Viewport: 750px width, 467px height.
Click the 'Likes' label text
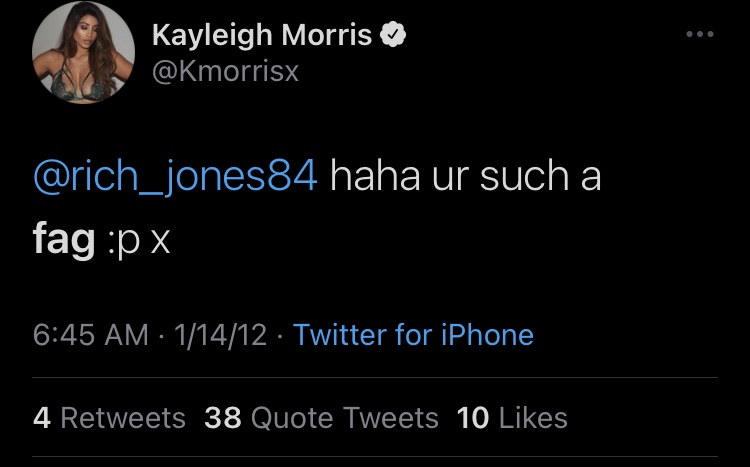(533, 418)
